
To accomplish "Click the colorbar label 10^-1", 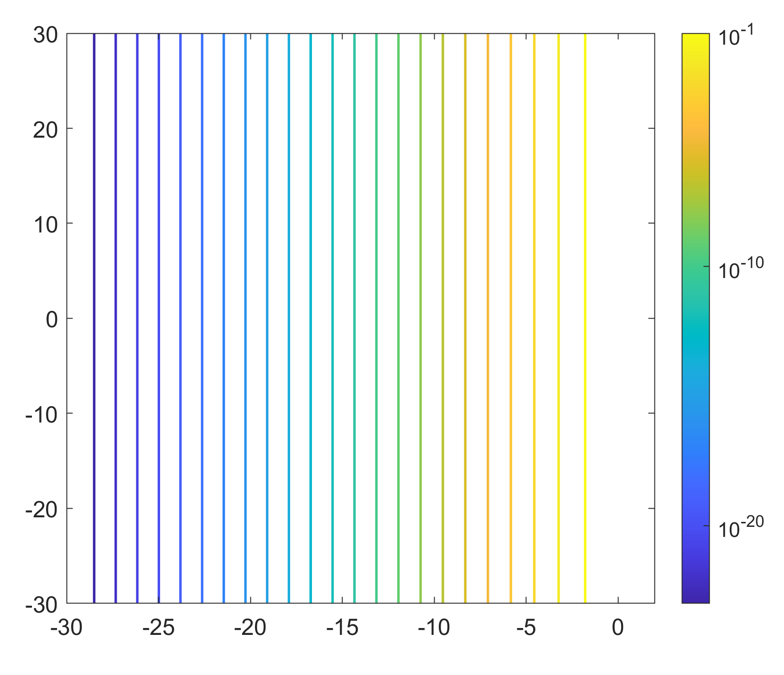I will pos(737,36).
